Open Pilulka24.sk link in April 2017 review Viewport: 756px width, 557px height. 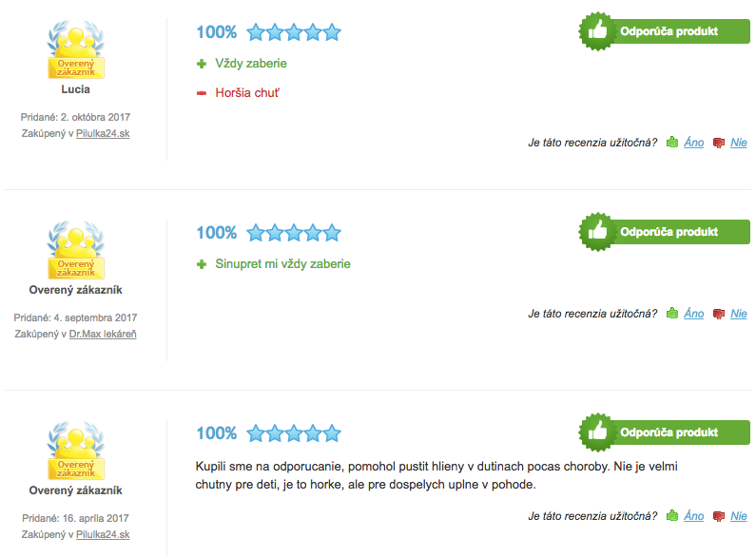(x=103, y=534)
